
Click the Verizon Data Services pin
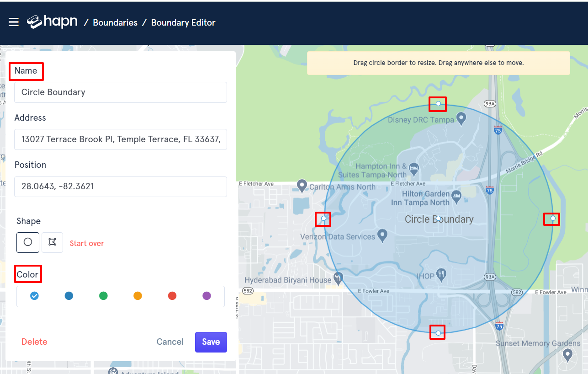click(383, 235)
